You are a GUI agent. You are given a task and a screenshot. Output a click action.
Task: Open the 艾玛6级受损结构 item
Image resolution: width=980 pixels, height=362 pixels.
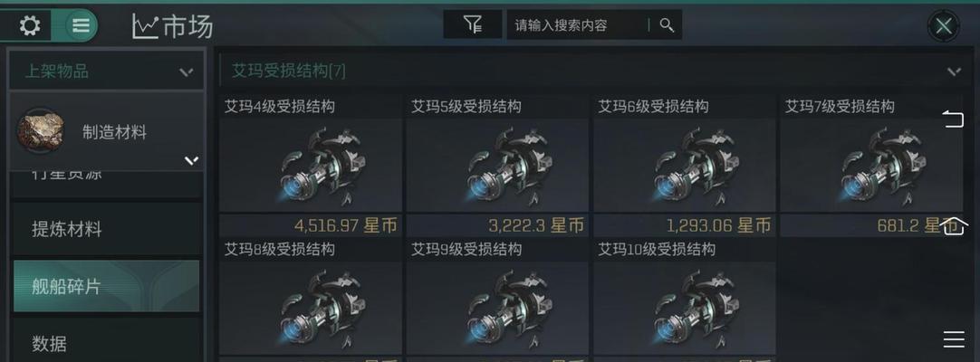[x=685, y=166]
